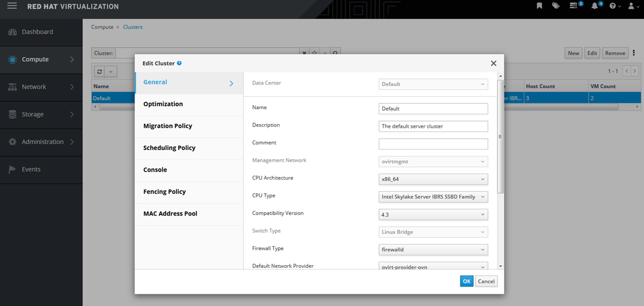Expand the Compute sidebar chevron
Image resolution: width=644 pixels, height=306 pixels.
(72, 60)
